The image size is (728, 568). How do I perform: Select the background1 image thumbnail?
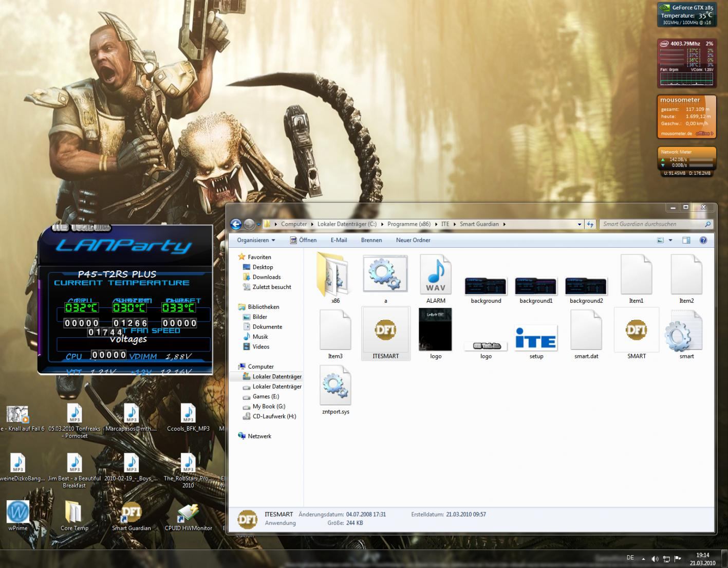tap(536, 286)
